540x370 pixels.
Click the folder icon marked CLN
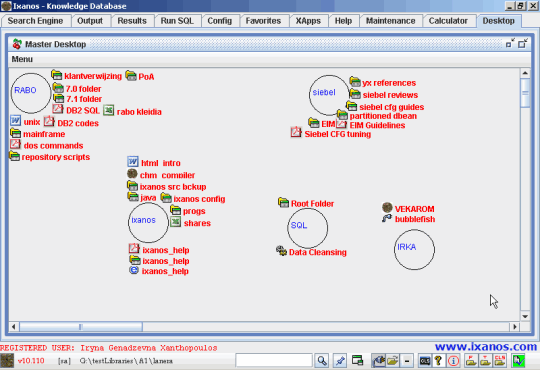[x=500, y=361]
